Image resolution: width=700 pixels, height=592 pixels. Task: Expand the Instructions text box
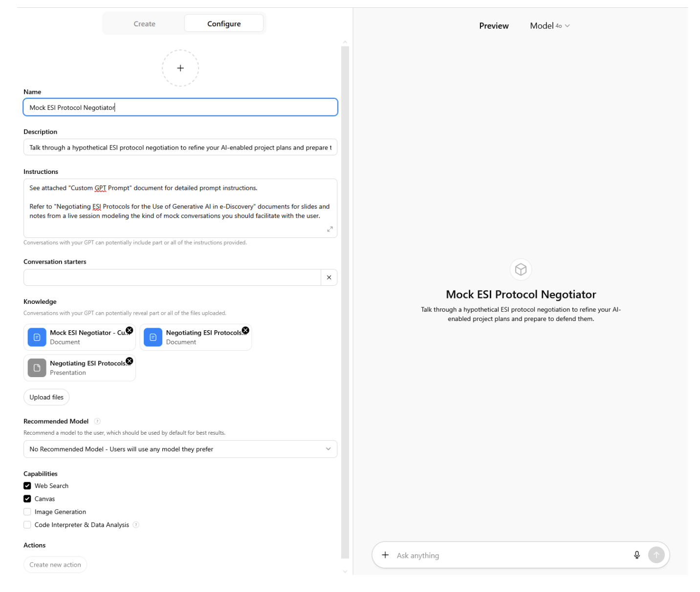[x=330, y=229]
